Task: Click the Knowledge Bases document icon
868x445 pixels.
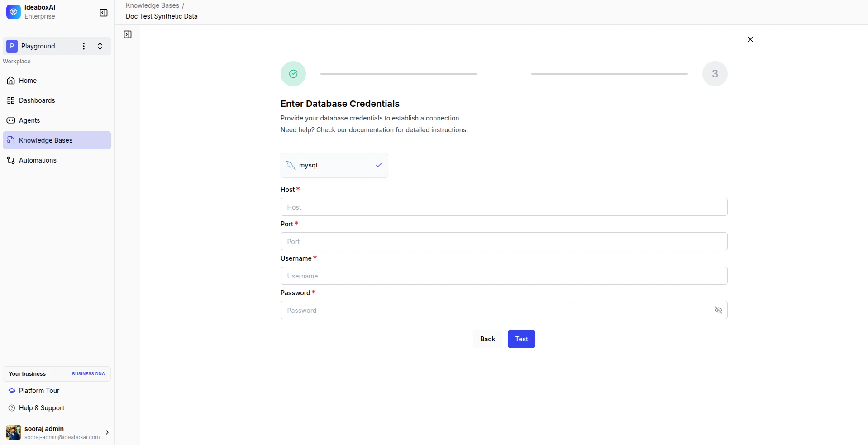Action: coord(11,140)
